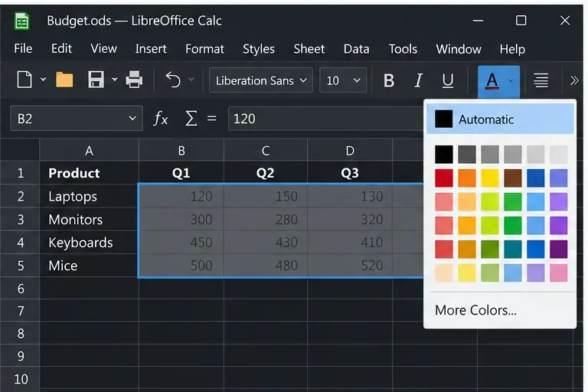588x392 pixels.
Task: Open the Tools menu
Action: click(x=403, y=49)
